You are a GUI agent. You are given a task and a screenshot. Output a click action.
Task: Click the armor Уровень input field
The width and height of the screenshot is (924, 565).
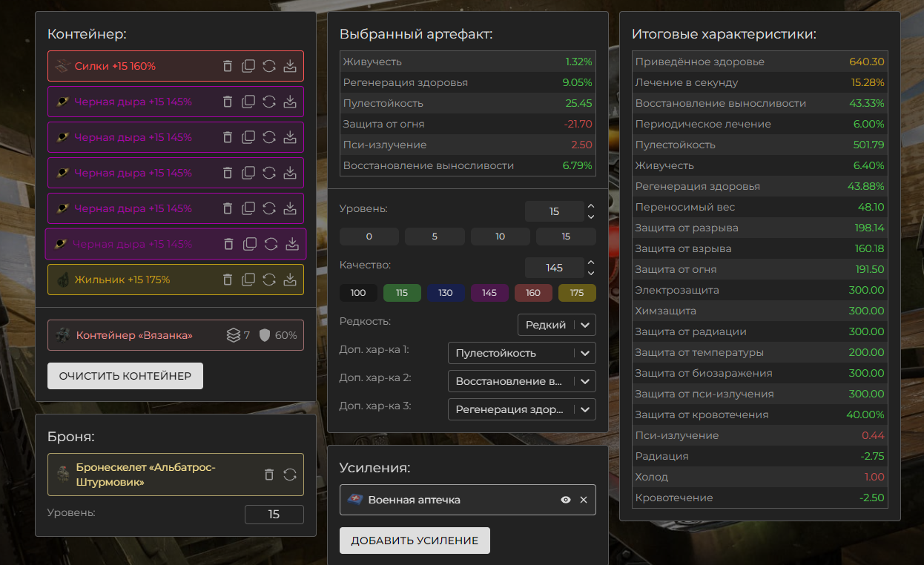[274, 515]
